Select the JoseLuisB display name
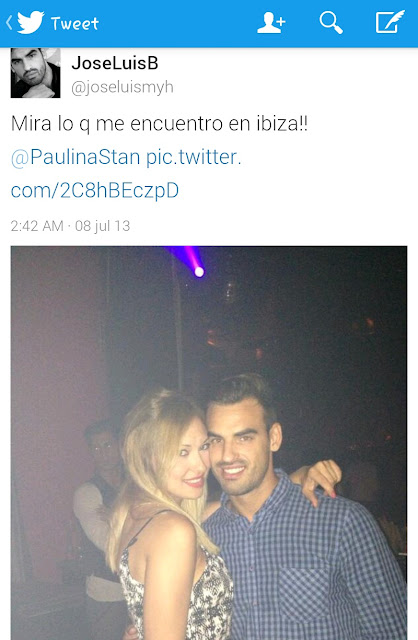418x640 pixels. click(x=115, y=63)
